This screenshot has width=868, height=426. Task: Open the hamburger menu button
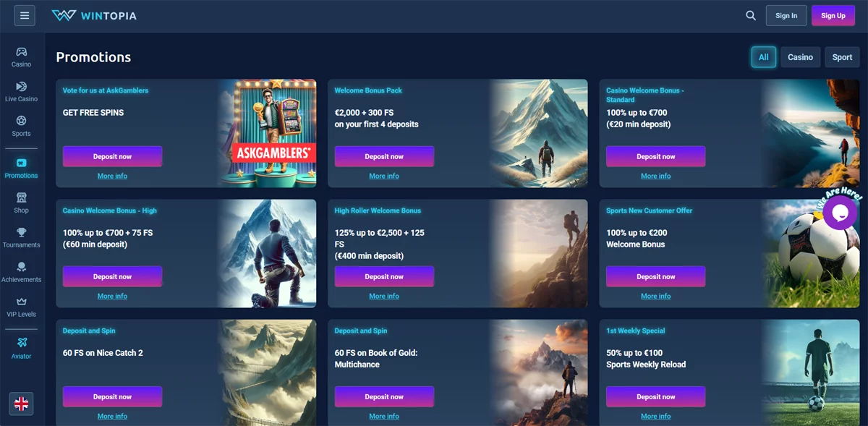(x=25, y=15)
